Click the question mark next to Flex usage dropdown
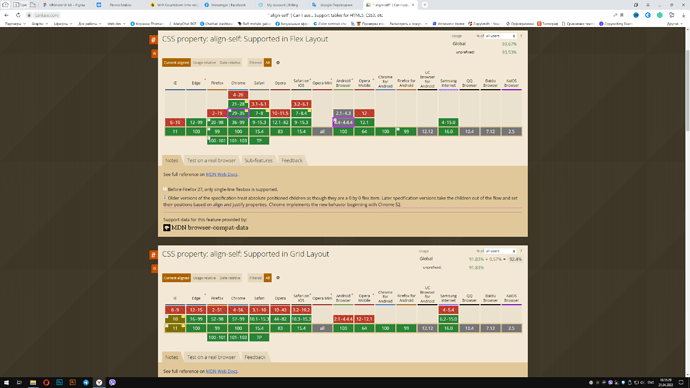The image size is (690, 388). pos(521,36)
